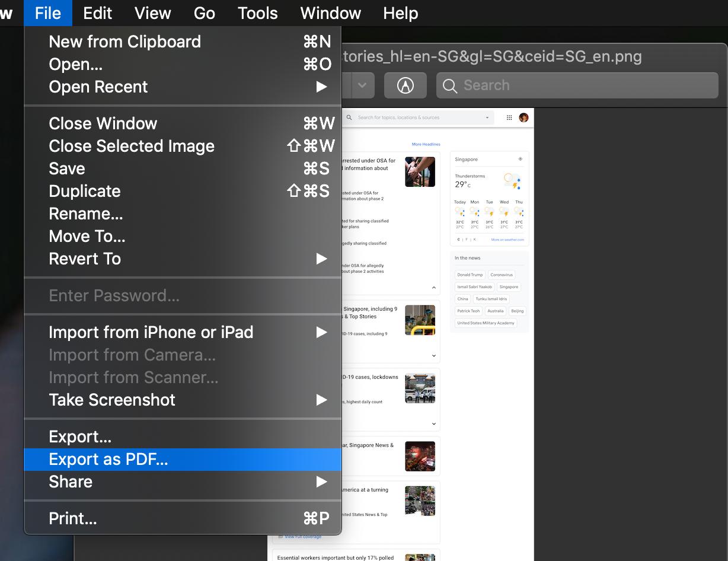Click the toolbar dropdown chevron left of Markup
The height and width of the screenshot is (561, 728).
click(x=362, y=85)
